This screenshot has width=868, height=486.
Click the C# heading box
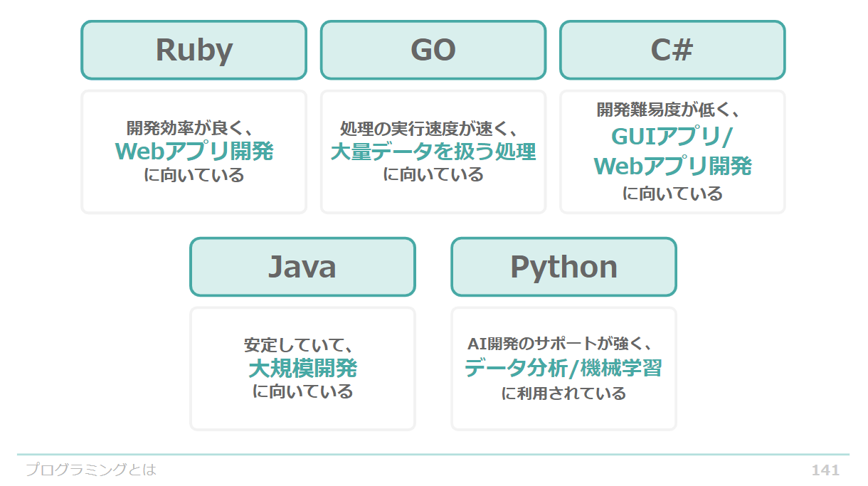(672, 50)
